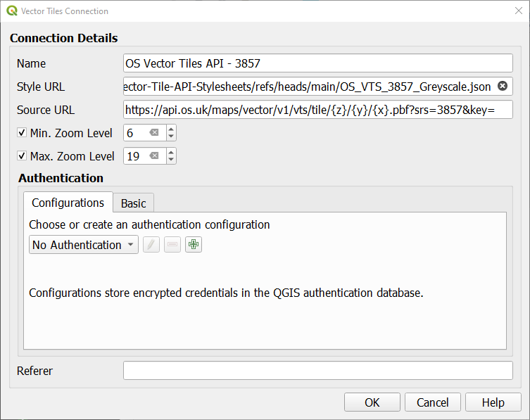Click the 'Connection Details' heading
This screenshot has width=530, height=420.
pyautogui.click(x=63, y=38)
